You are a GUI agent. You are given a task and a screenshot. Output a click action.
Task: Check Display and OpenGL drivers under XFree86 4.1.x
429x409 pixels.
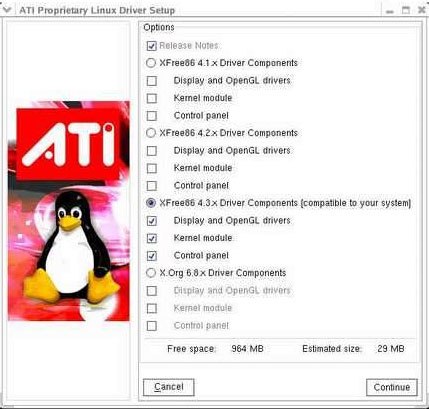tap(152, 81)
